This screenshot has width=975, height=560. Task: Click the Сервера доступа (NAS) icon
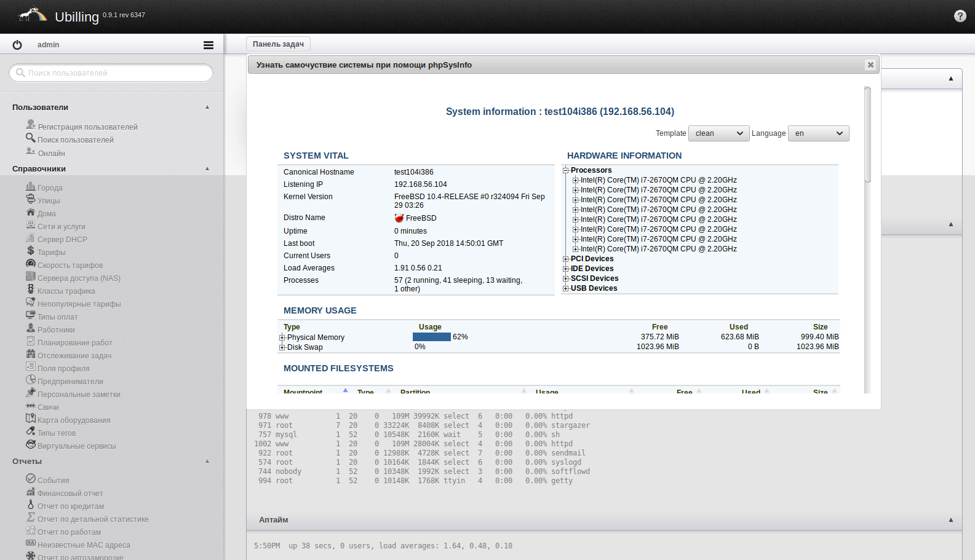pos(31,276)
